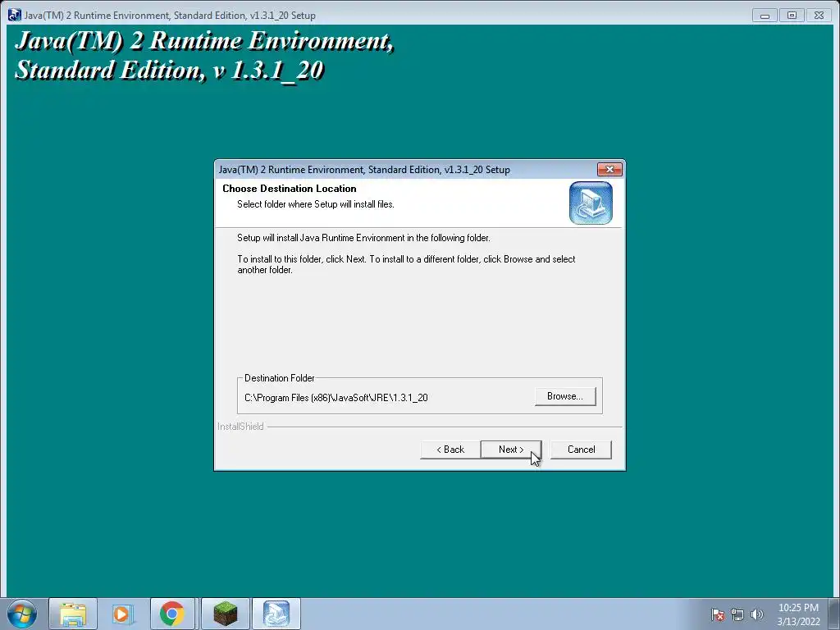Launch Windows Media Player from taskbar
840x630 pixels.
(122, 614)
